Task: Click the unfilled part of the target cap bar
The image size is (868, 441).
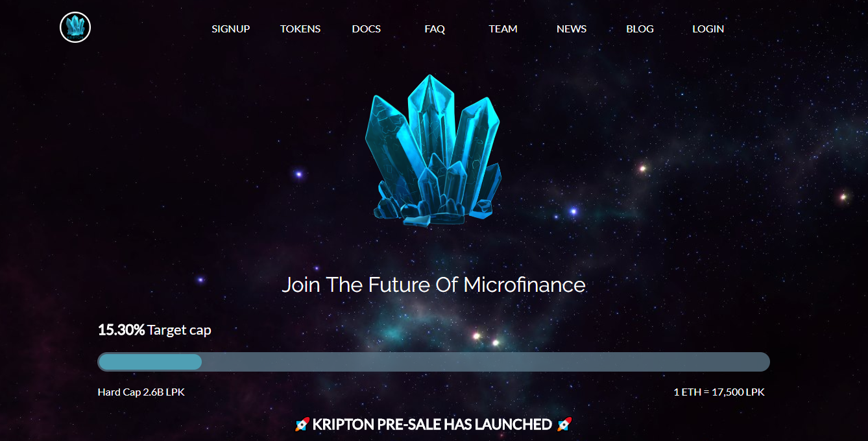Action: 485,362
